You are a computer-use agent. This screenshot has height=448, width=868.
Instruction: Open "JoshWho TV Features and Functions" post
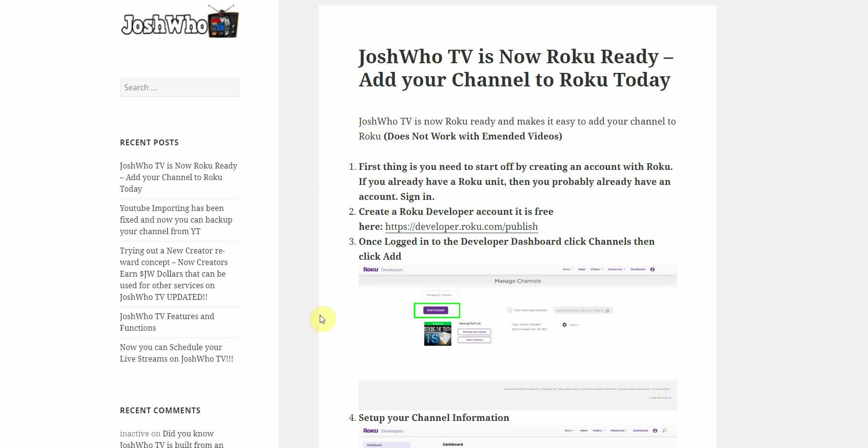coord(167,322)
